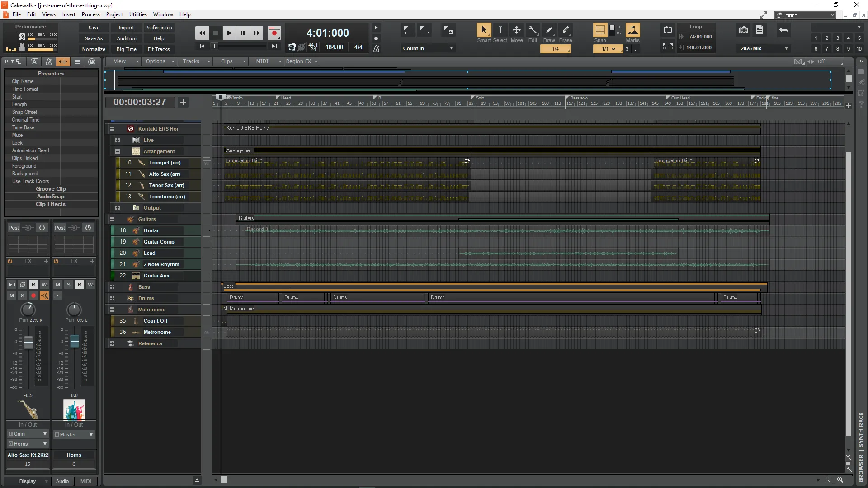Click the Normalize button
This screenshot has height=488, width=868.
tap(93, 49)
